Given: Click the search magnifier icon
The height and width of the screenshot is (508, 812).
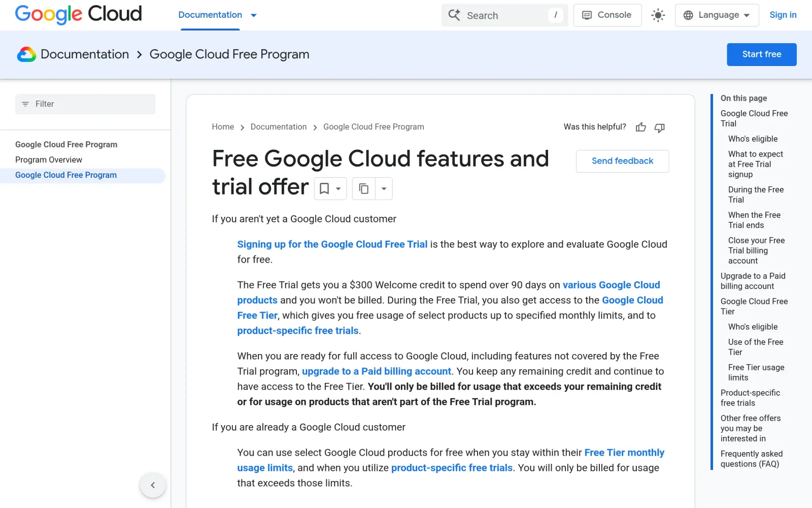Looking at the screenshot, I should 454,15.
